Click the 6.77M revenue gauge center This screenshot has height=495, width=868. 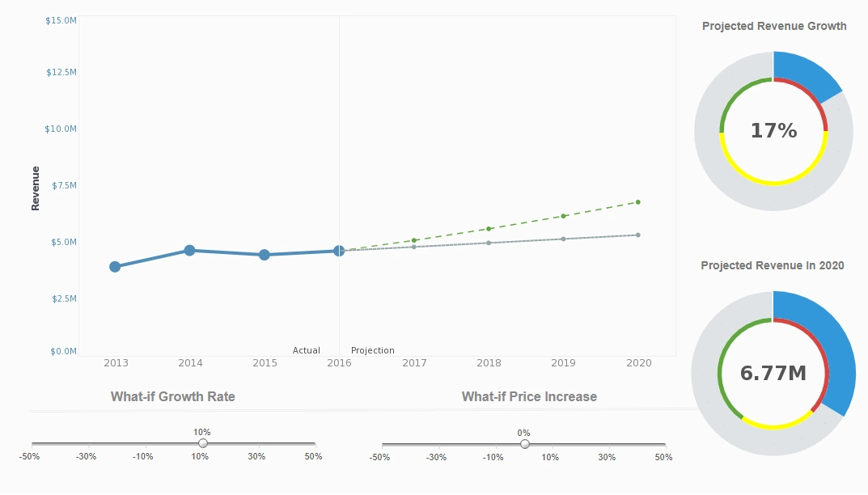[x=773, y=373]
